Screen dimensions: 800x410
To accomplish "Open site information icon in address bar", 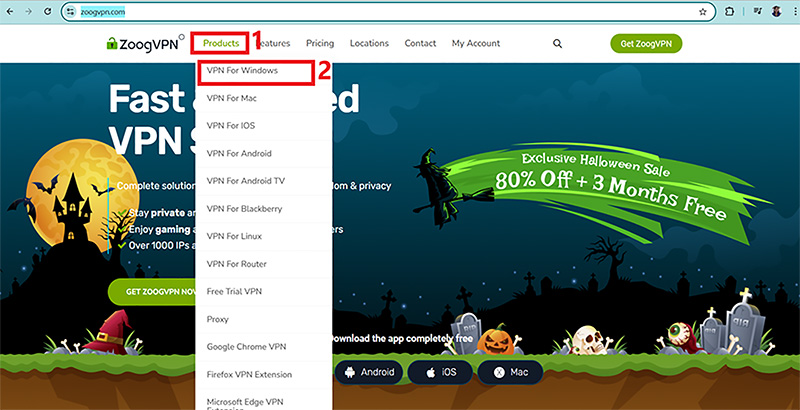I will pos(71,12).
